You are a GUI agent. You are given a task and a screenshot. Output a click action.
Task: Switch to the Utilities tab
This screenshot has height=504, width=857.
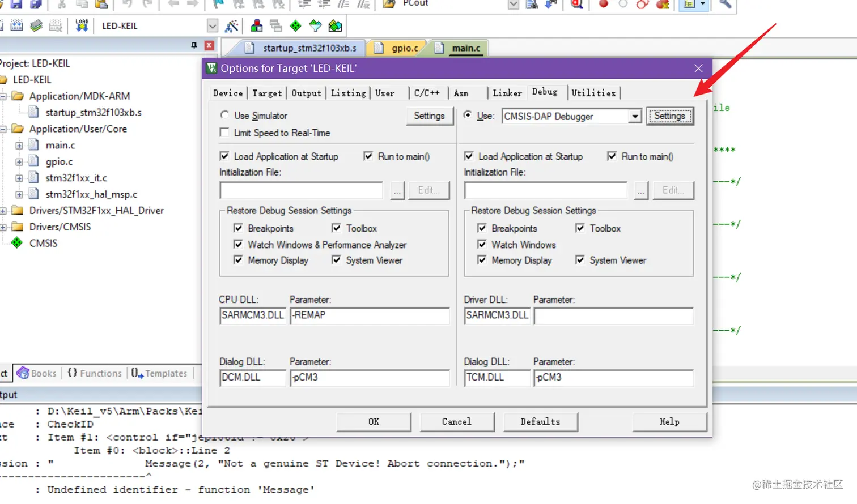593,93
